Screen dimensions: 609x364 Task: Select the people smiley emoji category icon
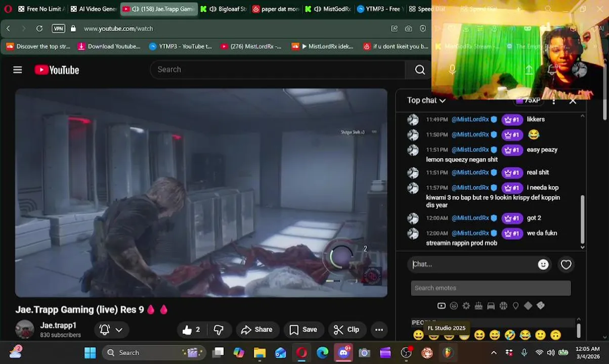click(454, 306)
